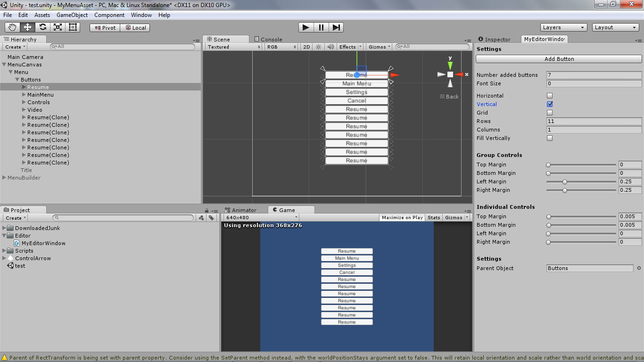Open the Textured shading mode dropdown
The image size is (644, 362).
[x=232, y=47]
